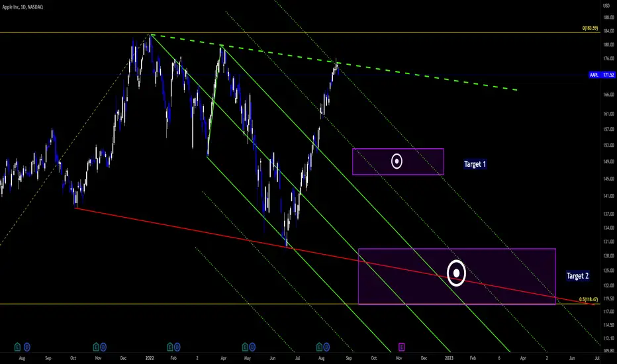Click the 128.00 price axis value

pyautogui.click(x=608, y=255)
